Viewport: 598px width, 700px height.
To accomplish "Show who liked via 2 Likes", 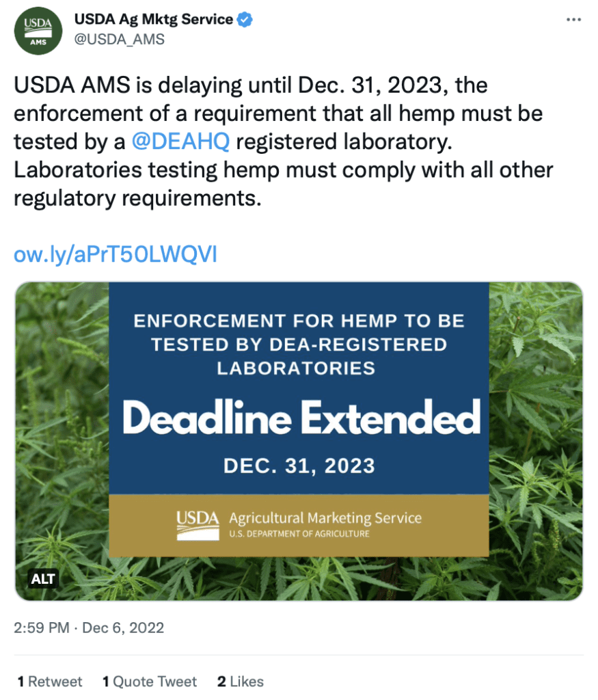I will (239, 682).
